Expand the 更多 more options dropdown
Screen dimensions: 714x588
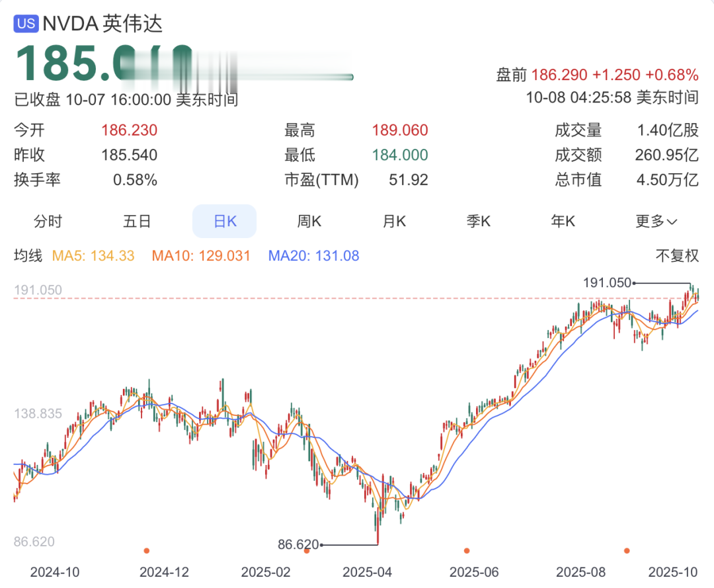[656, 222]
